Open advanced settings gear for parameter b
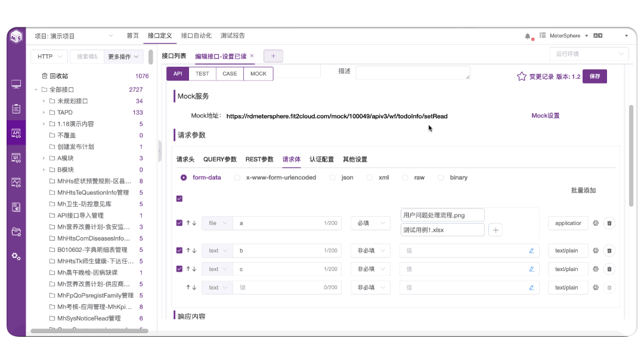The width and height of the screenshot is (644, 363). click(596, 250)
